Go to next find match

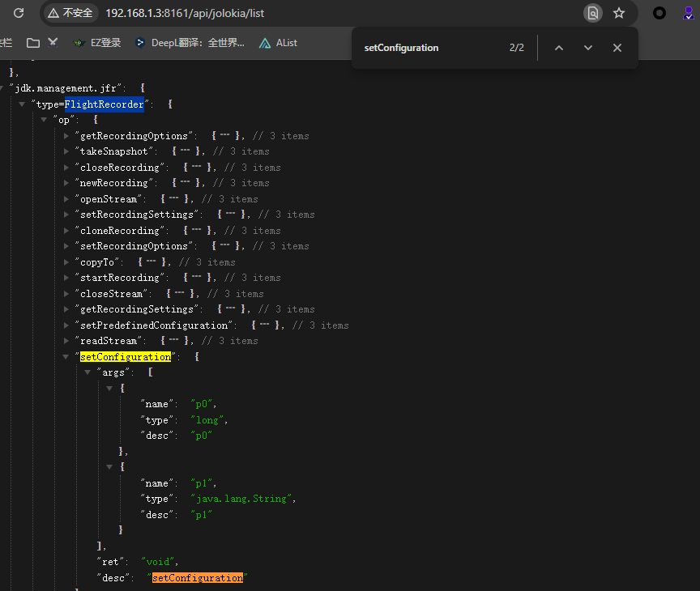click(x=588, y=48)
